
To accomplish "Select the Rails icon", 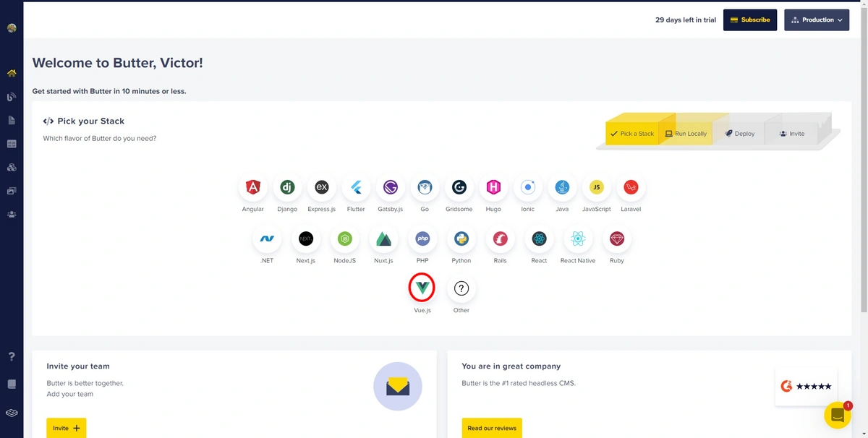I will (500, 239).
